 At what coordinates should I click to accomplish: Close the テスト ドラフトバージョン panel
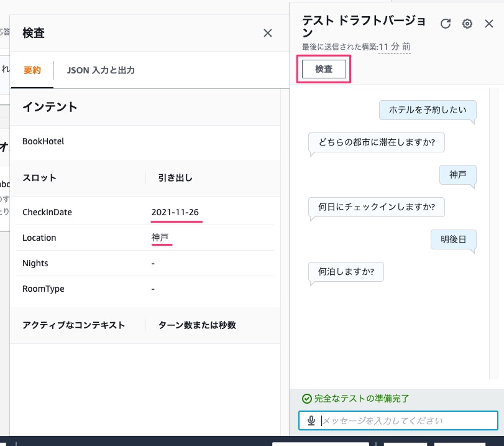[490, 24]
